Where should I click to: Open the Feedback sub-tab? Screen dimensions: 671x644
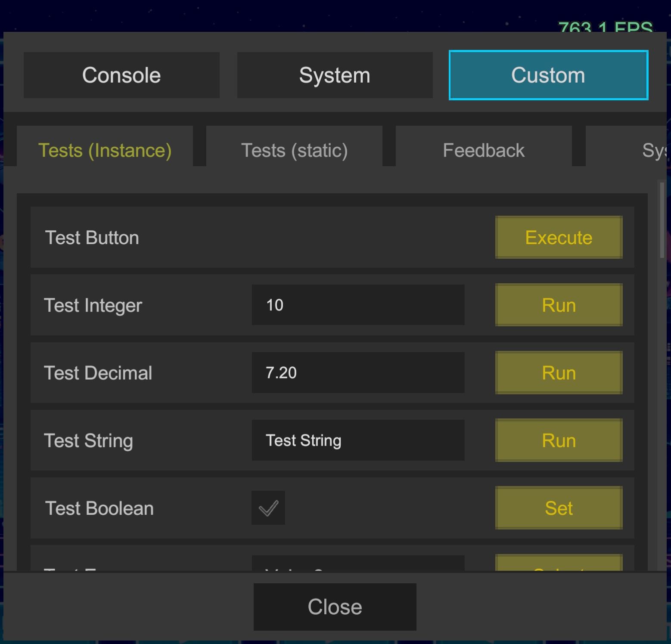pos(483,150)
